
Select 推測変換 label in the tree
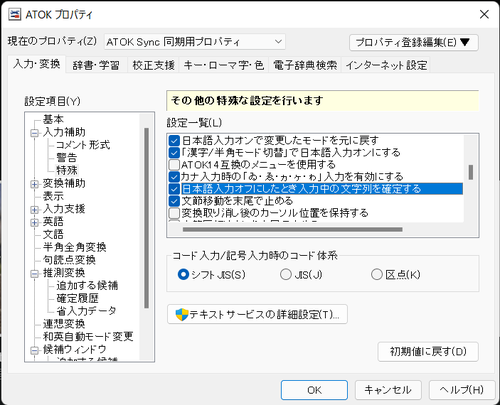pos(64,273)
